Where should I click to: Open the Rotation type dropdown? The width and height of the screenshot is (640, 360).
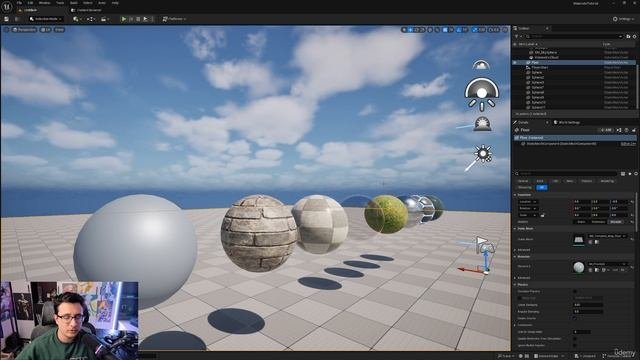[528, 209]
